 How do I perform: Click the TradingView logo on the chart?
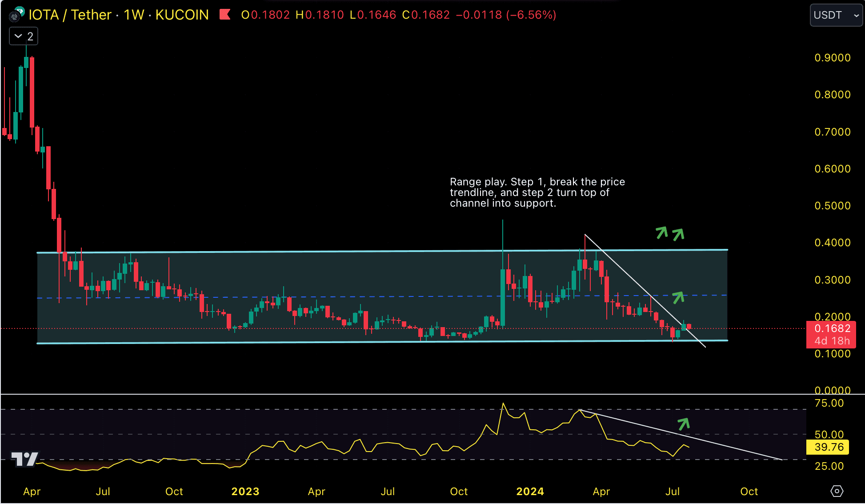pos(24,459)
